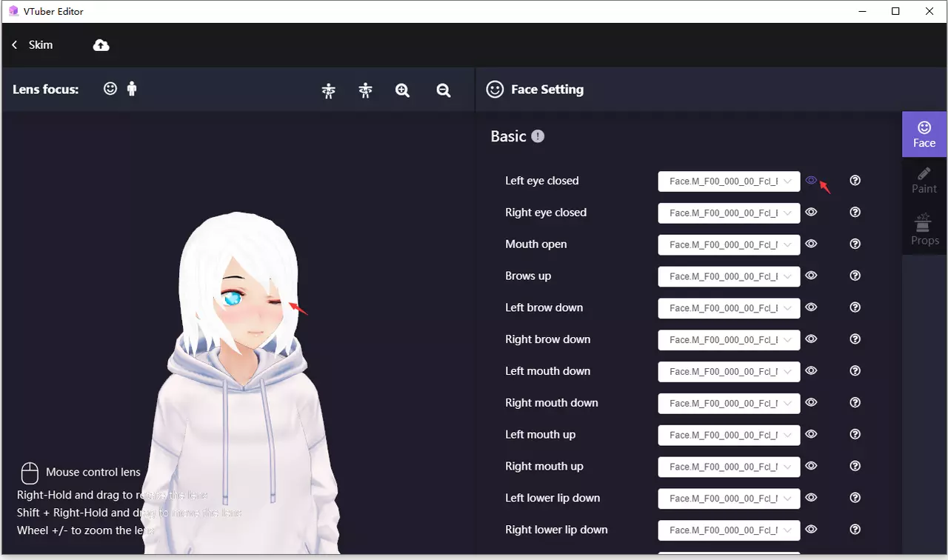Toggle preview eye for Left eye closed
The image size is (948, 560).
[811, 180]
